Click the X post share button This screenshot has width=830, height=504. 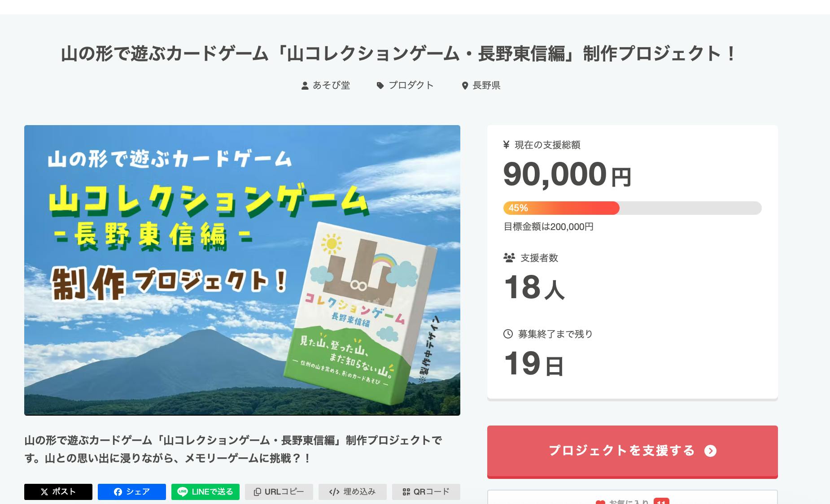58,491
